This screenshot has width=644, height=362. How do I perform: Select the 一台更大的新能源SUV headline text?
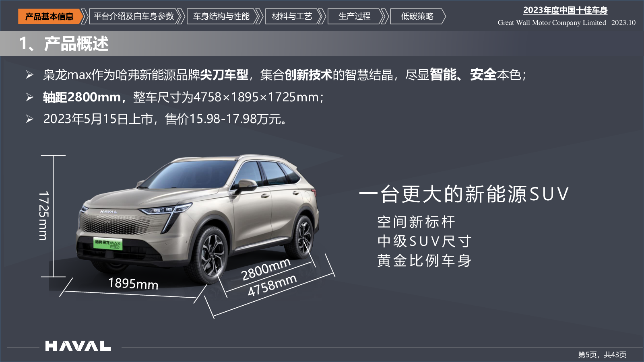[464, 194]
